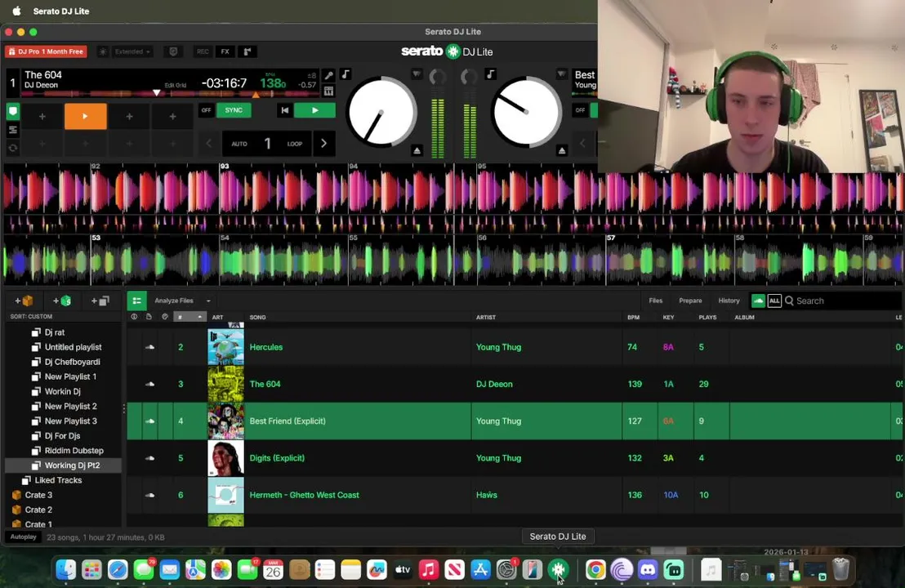Select the hot cue pad mode icon
The width and height of the screenshot is (905, 588).
pos(13,111)
